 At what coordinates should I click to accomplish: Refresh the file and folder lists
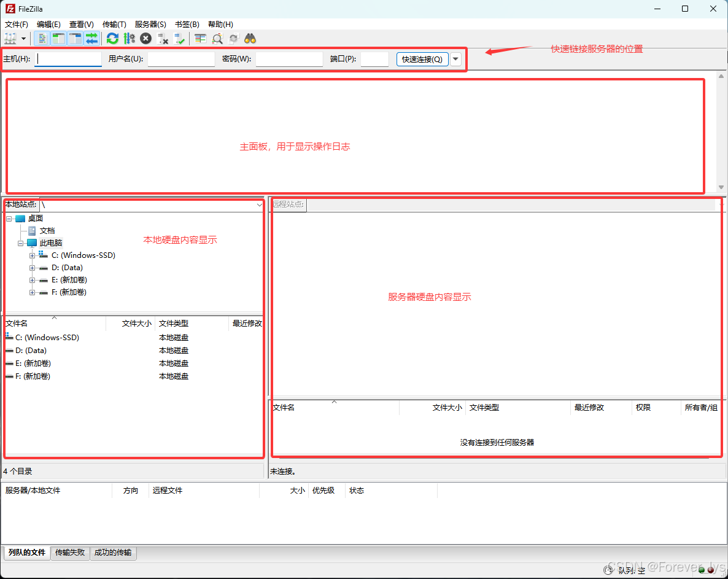pyautogui.click(x=112, y=39)
